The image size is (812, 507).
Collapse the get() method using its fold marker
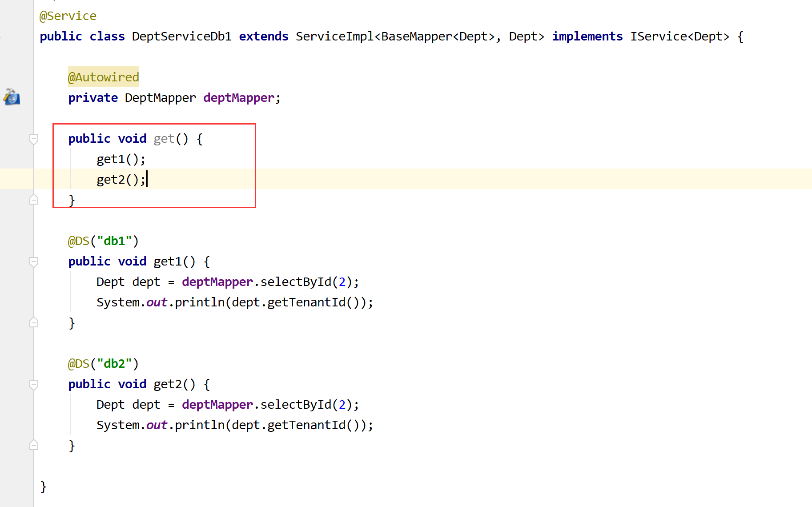click(x=33, y=139)
